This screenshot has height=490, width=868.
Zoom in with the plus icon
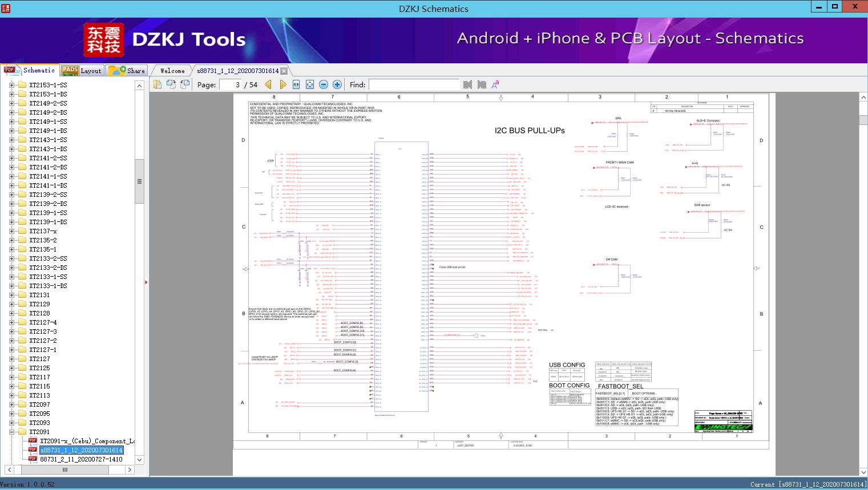pyautogui.click(x=337, y=84)
